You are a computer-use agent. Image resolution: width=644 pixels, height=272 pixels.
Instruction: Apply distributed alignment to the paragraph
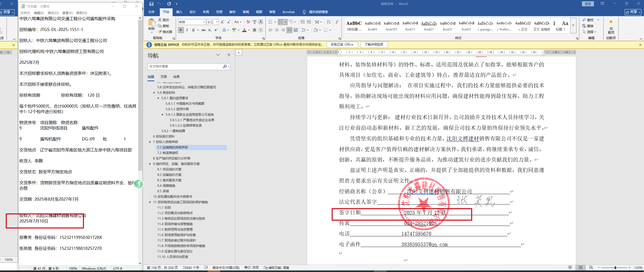pyautogui.click(x=296, y=30)
